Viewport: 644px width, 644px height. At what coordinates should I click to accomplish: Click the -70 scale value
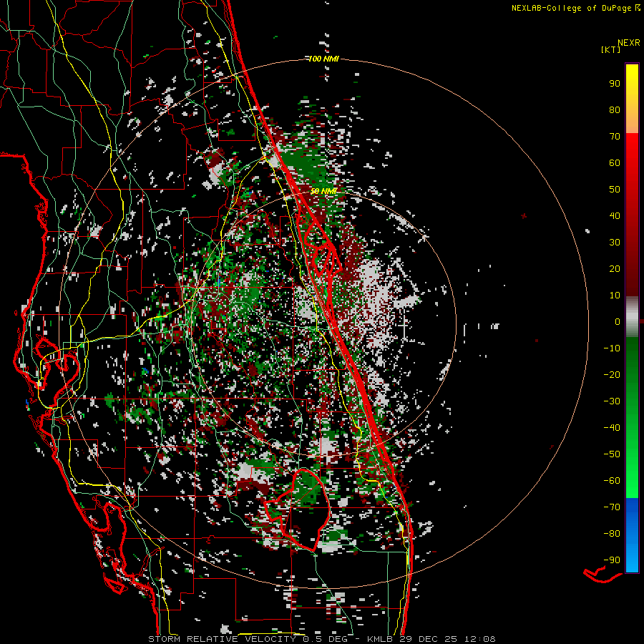[612, 507]
